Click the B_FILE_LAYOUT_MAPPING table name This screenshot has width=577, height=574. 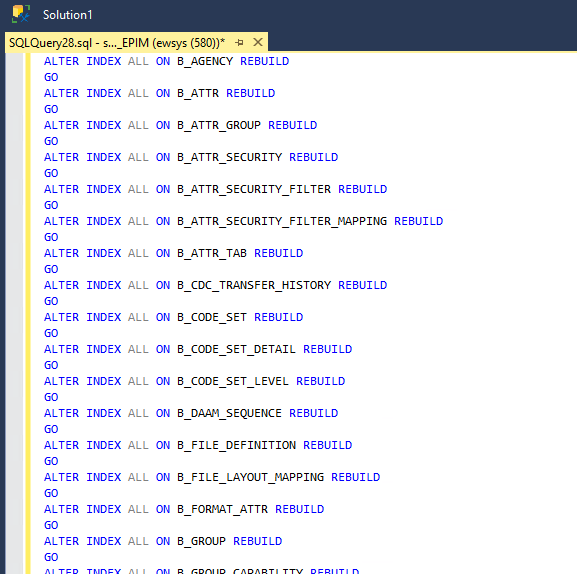point(251,477)
